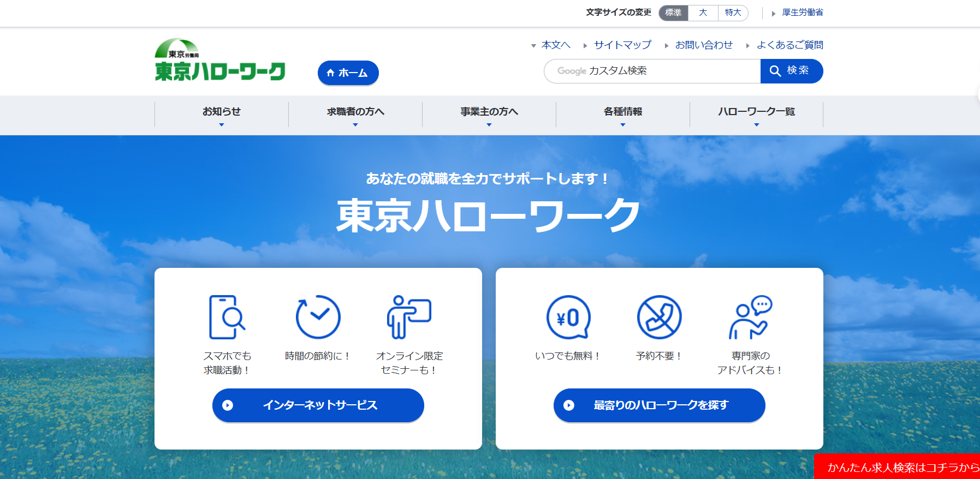The image size is (980, 479).
Task: Select 標準 text size
Action: (673, 13)
